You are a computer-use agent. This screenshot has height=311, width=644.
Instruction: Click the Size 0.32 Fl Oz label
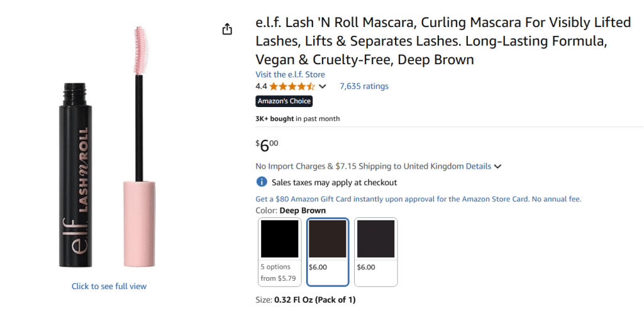[x=306, y=300]
